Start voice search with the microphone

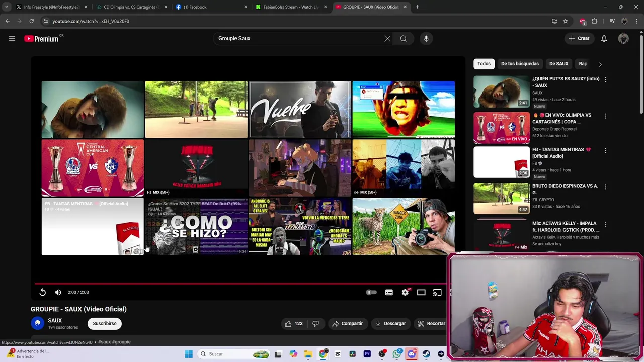tap(426, 38)
